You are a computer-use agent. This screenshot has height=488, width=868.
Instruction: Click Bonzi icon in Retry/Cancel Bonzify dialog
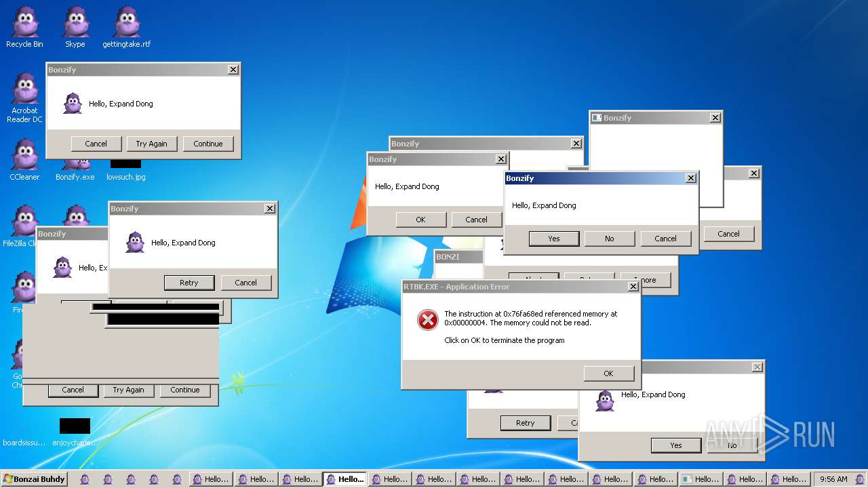coord(135,243)
